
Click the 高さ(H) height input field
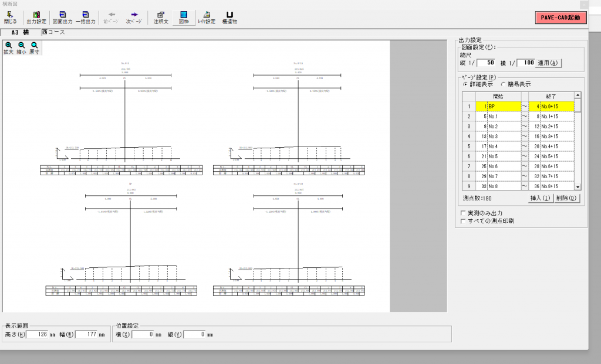click(x=37, y=335)
